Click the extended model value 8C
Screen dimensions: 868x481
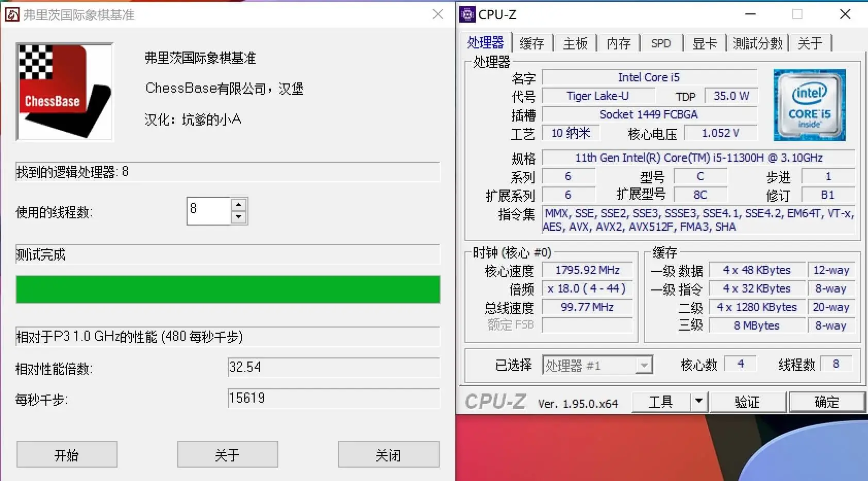click(700, 195)
